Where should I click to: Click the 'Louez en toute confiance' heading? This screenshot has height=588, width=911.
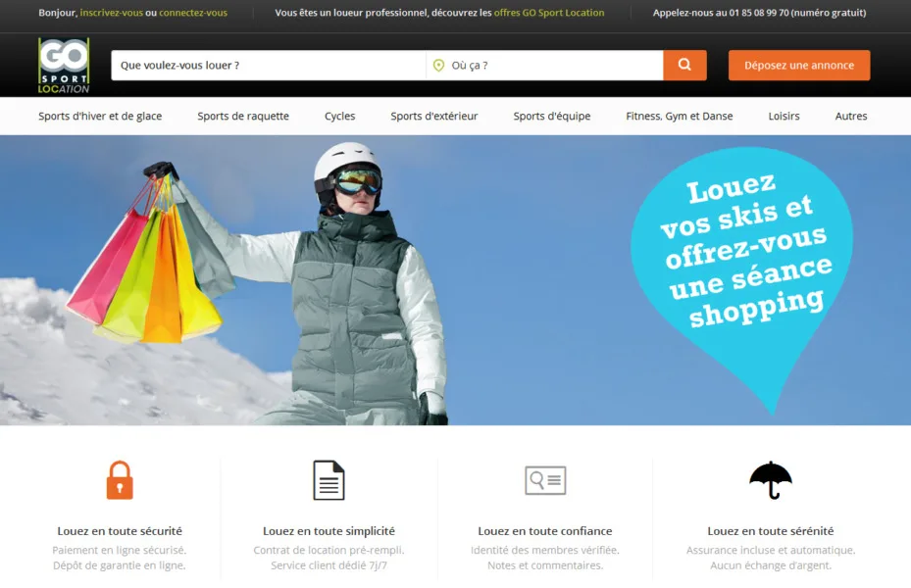click(545, 531)
